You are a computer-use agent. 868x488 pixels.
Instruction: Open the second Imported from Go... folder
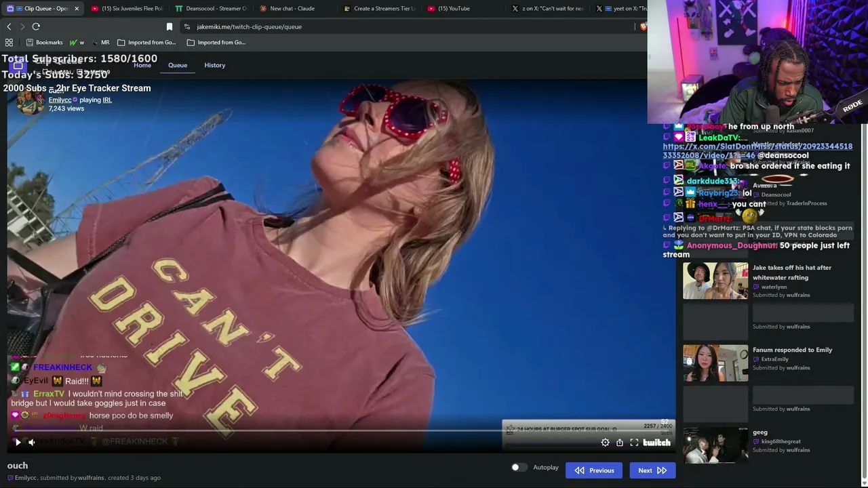[x=216, y=42]
